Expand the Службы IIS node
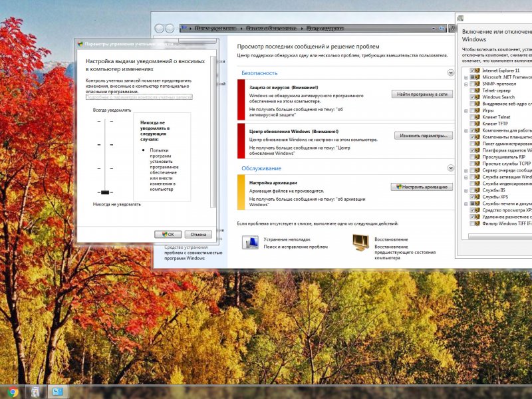The height and width of the screenshot is (399, 532). 466,191
